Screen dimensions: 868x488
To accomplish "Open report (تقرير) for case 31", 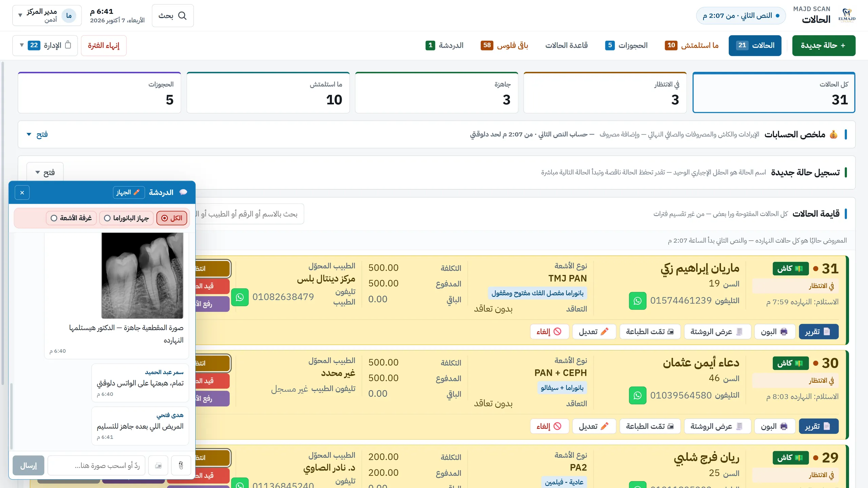I will 818,331.
